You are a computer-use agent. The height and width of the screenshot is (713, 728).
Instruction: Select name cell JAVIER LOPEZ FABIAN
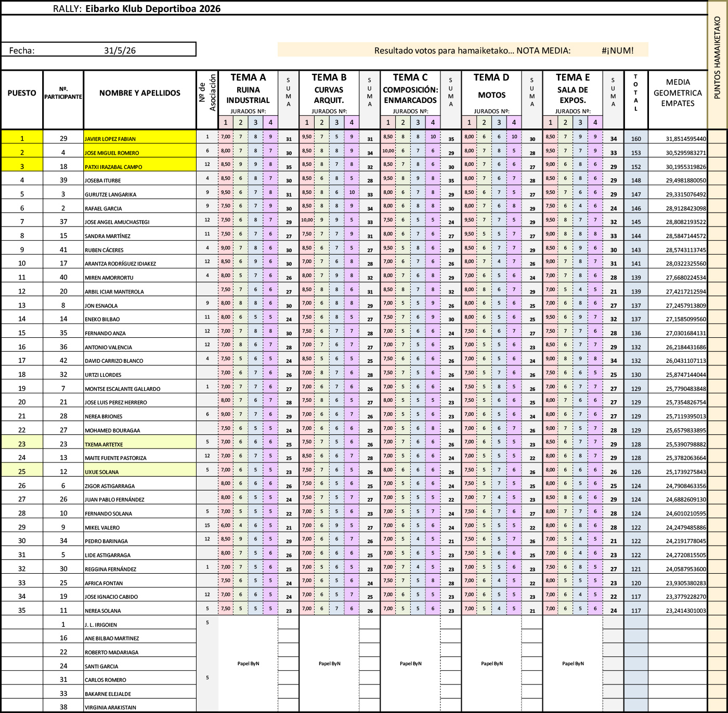(x=140, y=138)
